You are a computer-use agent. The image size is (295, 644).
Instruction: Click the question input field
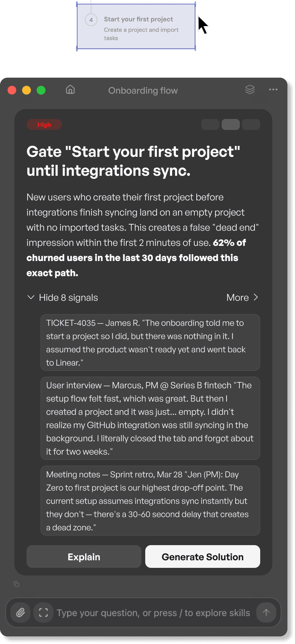[x=151, y=612]
